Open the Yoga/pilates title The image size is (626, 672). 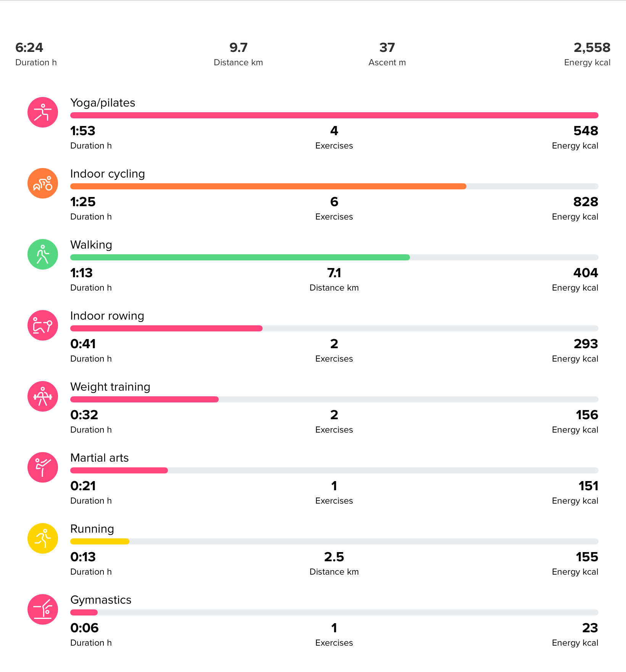[x=103, y=103]
